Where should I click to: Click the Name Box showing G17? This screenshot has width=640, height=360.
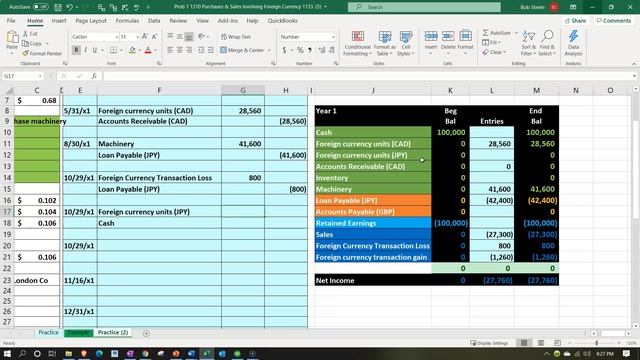22,76
